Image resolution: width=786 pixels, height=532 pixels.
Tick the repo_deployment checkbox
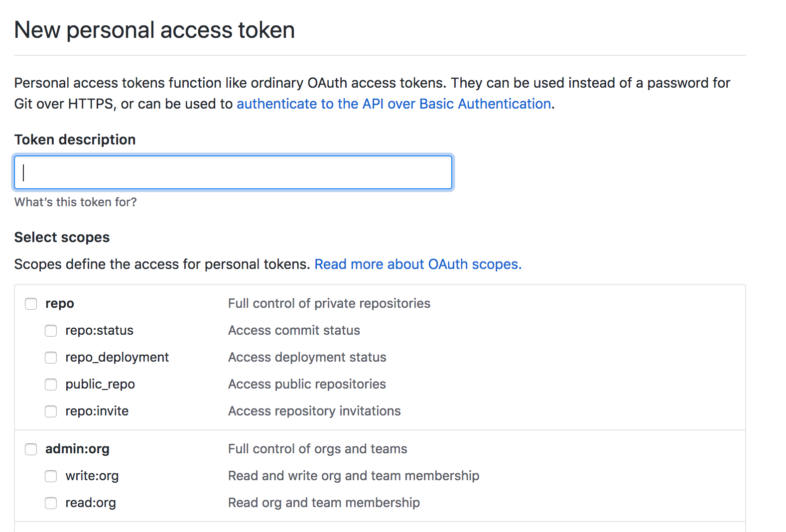point(51,358)
